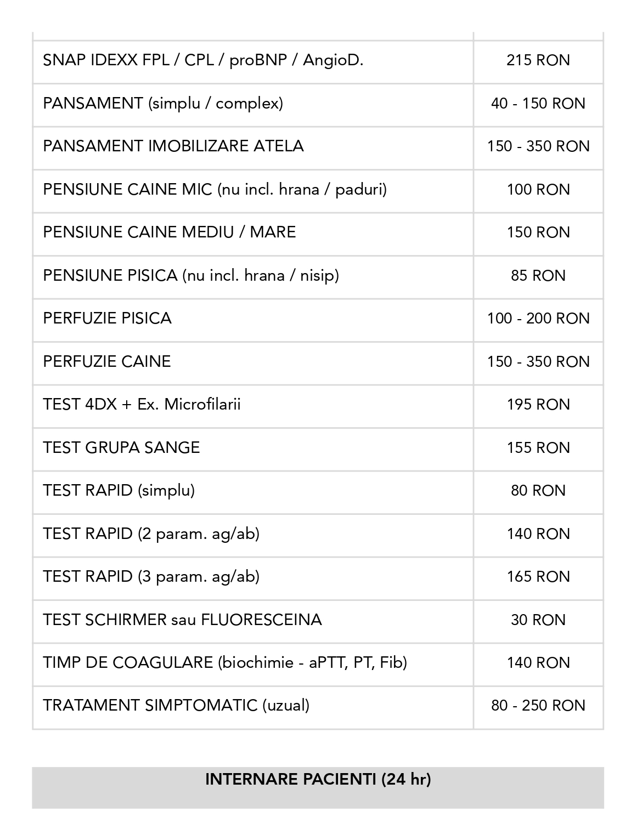Click the SNAP IDEXX FPL / CPL row
Viewport: 637px width, 840px height.
pyautogui.click(x=203, y=60)
